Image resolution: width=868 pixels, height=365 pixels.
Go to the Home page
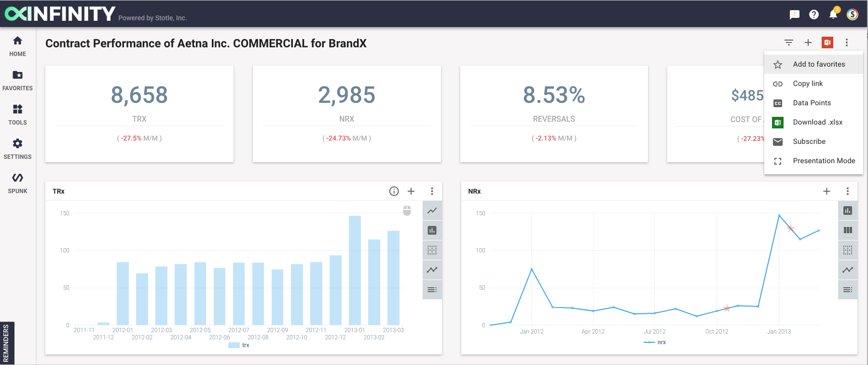point(17,46)
